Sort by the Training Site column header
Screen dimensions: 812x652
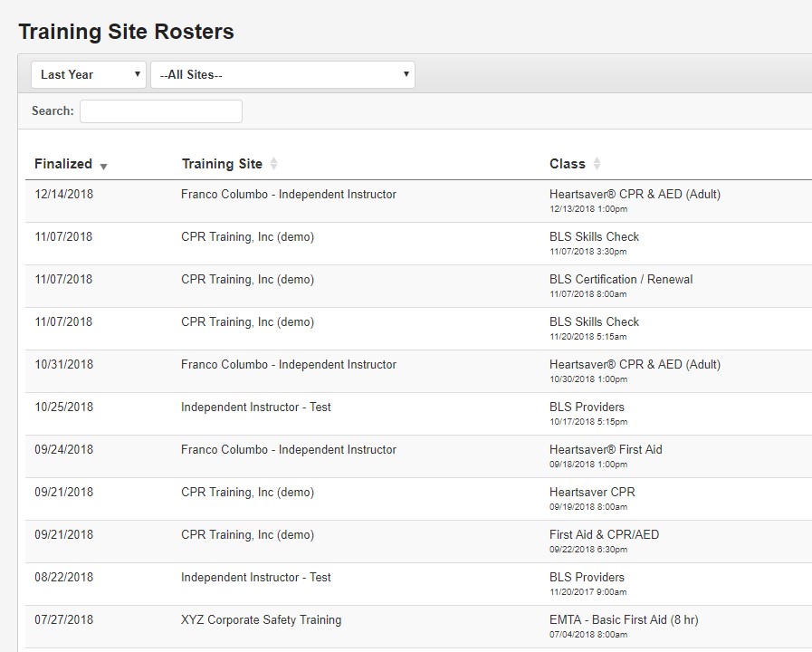click(x=222, y=164)
